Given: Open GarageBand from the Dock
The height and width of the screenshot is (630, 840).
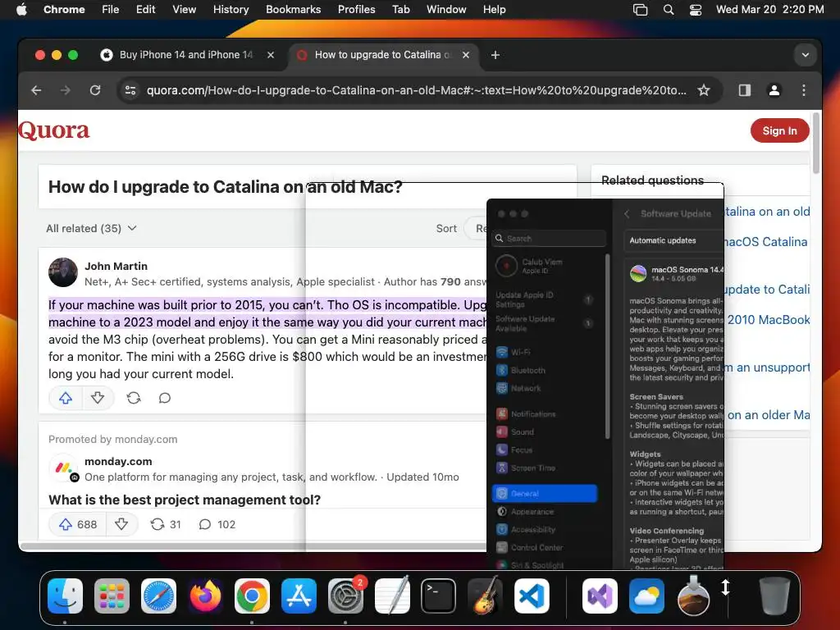Looking at the screenshot, I should (x=485, y=596).
